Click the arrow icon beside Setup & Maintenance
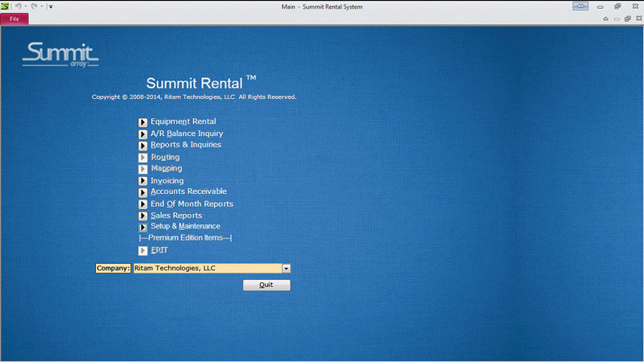The image size is (644, 362). point(142,227)
